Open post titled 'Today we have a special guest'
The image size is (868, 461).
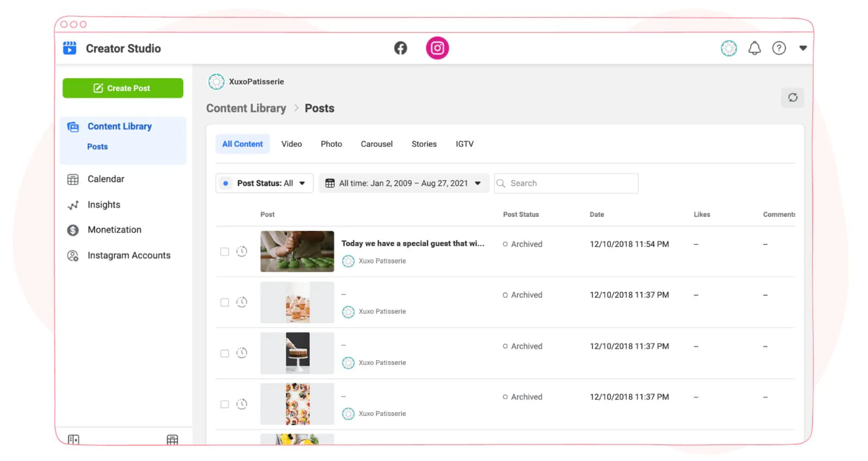(413, 244)
